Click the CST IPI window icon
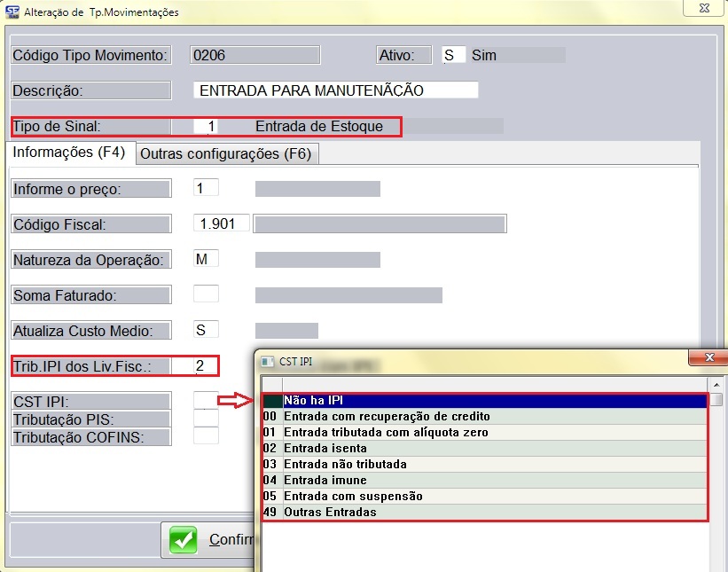Image resolution: width=728 pixels, height=572 pixels. [267, 361]
